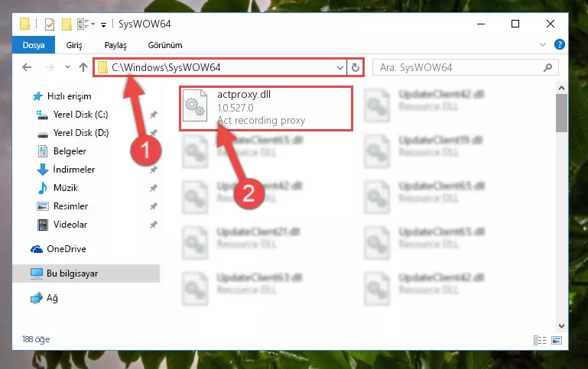Open the recent locations dropdown arrow
Screen dimensions: 588x369
[x=67, y=67]
